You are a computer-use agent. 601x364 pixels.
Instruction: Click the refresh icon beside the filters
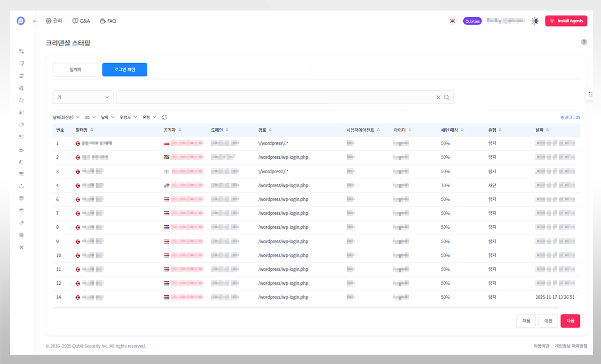[164, 117]
